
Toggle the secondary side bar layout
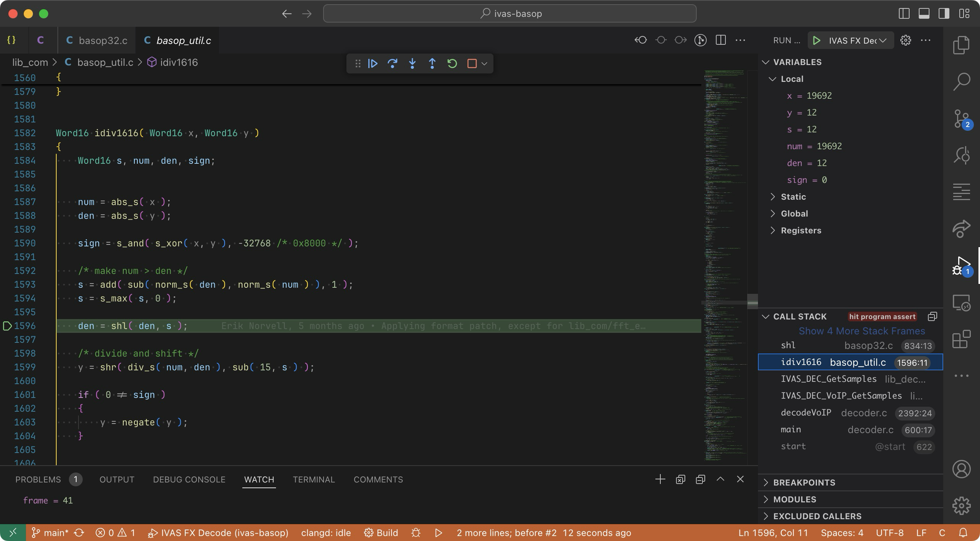click(944, 14)
